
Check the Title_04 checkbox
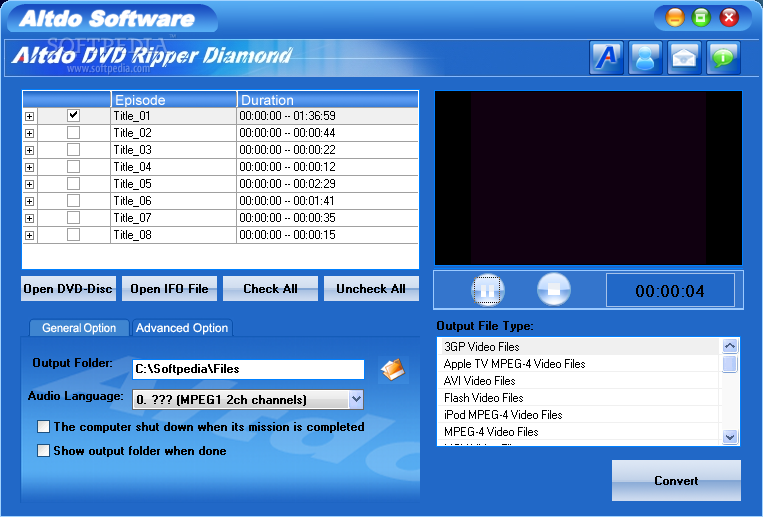(x=73, y=166)
